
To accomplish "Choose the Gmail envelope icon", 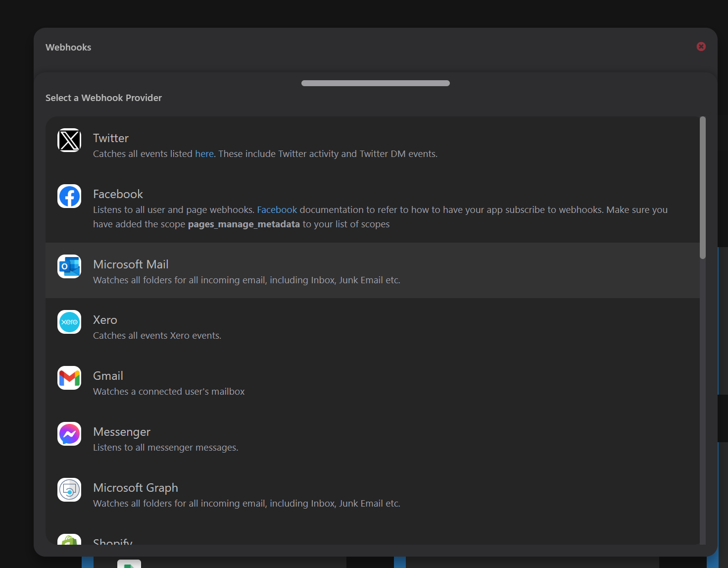I will tap(69, 378).
